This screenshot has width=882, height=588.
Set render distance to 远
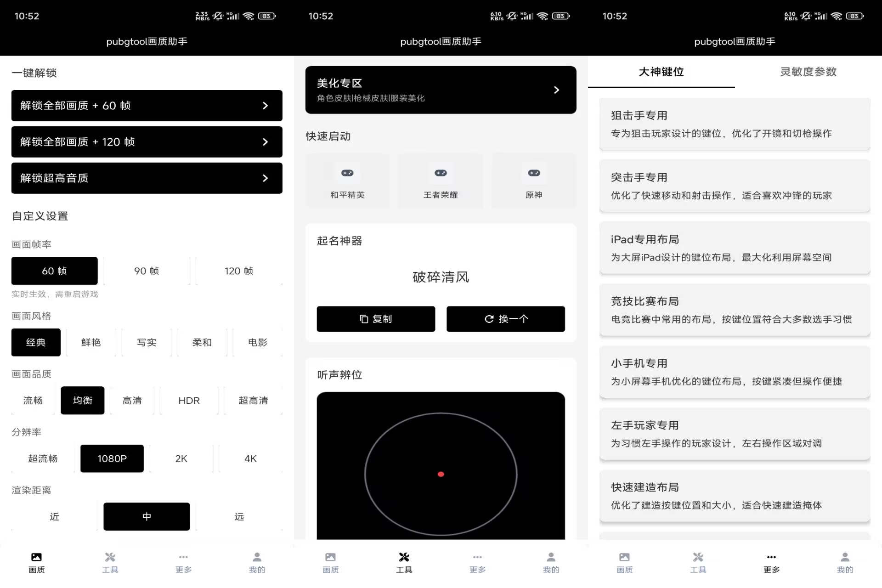[239, 516]
